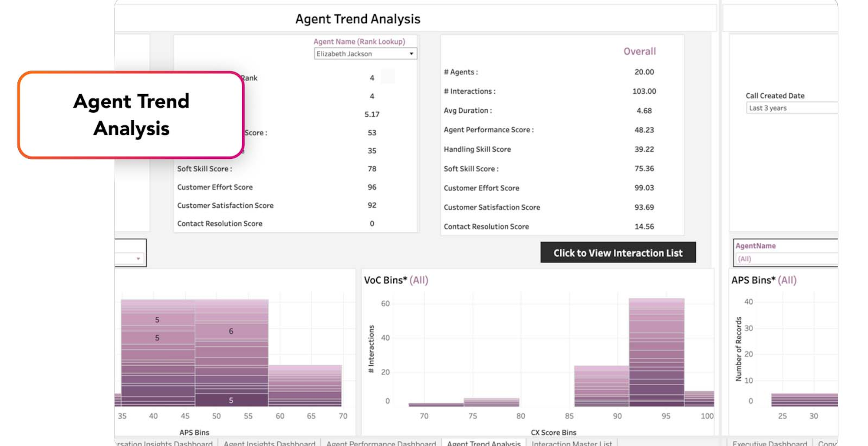The image size is (868, 446).
Task: Open the Agent Performance Dashboard tab
Action: coord(381,443)
